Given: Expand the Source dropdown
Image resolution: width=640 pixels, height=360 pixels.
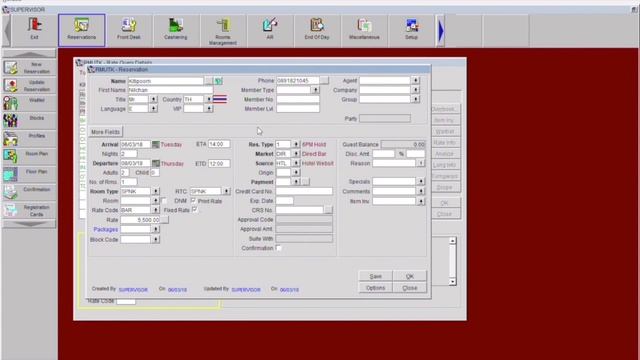Looking at the screenshot, I should pyautogui.click(x=296, y=163).
